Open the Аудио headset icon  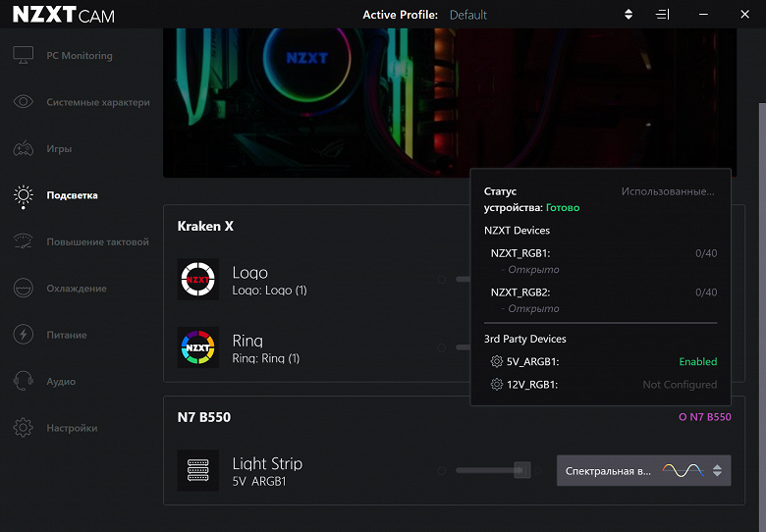23,381
